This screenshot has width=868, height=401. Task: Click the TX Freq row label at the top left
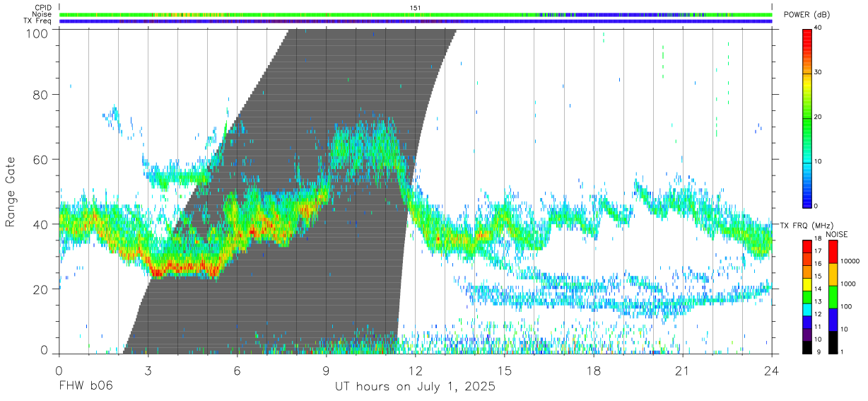38,21
